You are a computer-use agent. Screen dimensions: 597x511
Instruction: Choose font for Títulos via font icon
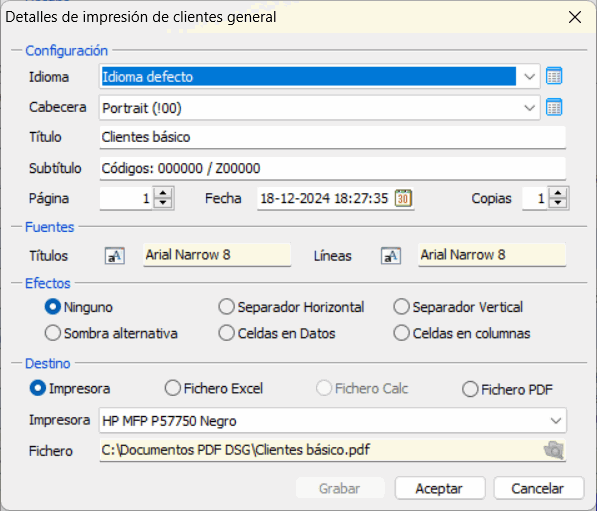(115, 256)
